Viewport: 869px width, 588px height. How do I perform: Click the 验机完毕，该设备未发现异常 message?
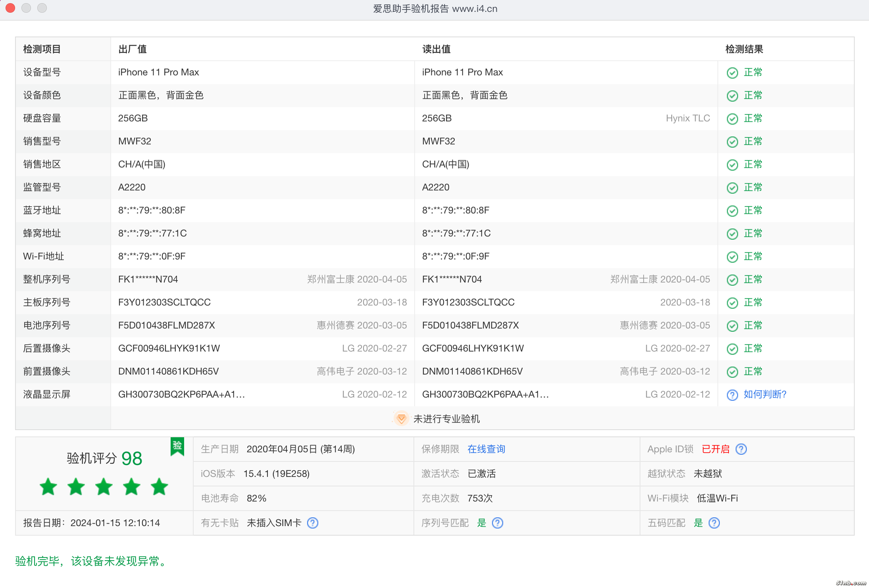click(x=91, y=561)
